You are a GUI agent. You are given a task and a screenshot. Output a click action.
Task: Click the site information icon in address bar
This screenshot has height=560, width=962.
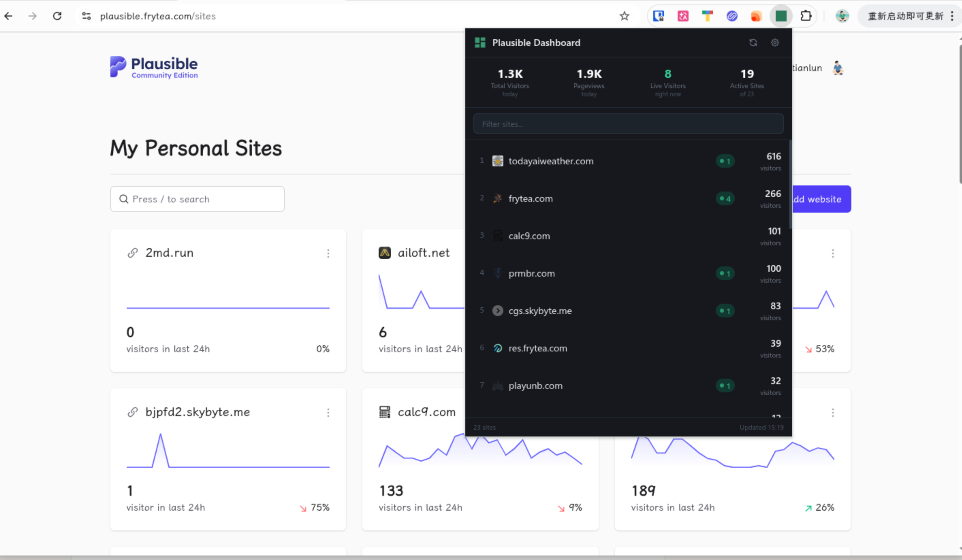(x=86, y=16)
